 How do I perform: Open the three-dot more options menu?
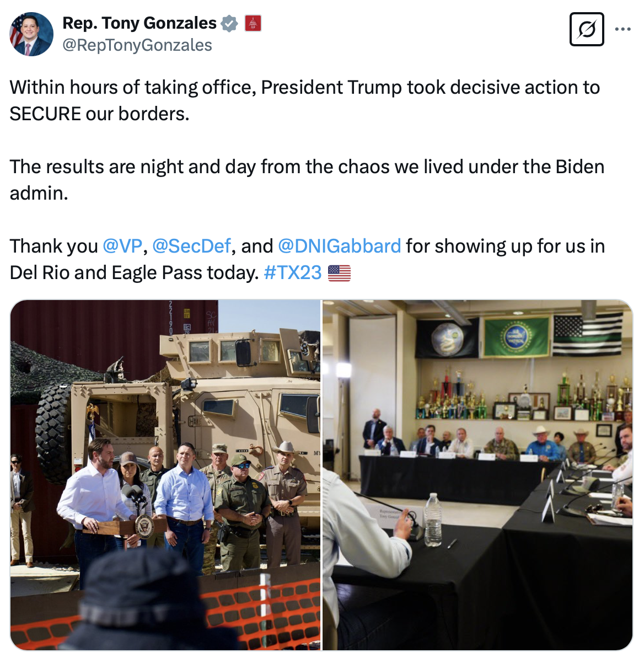(x=622, y=29)
